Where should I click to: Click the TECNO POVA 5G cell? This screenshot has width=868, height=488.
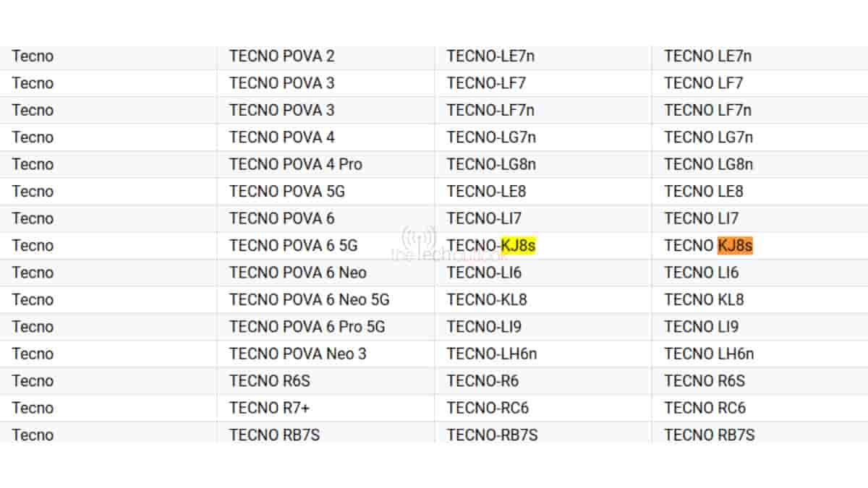coord(287,192)
